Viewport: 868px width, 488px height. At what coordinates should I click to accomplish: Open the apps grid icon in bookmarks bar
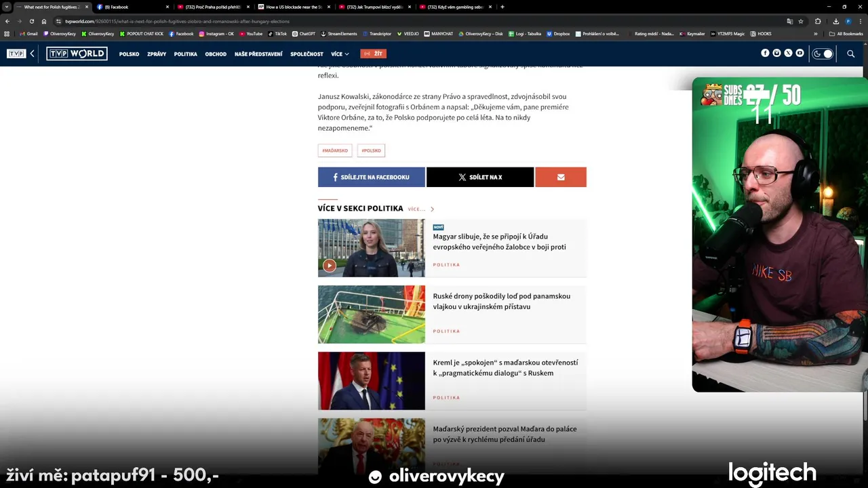(x=7, y=33)
